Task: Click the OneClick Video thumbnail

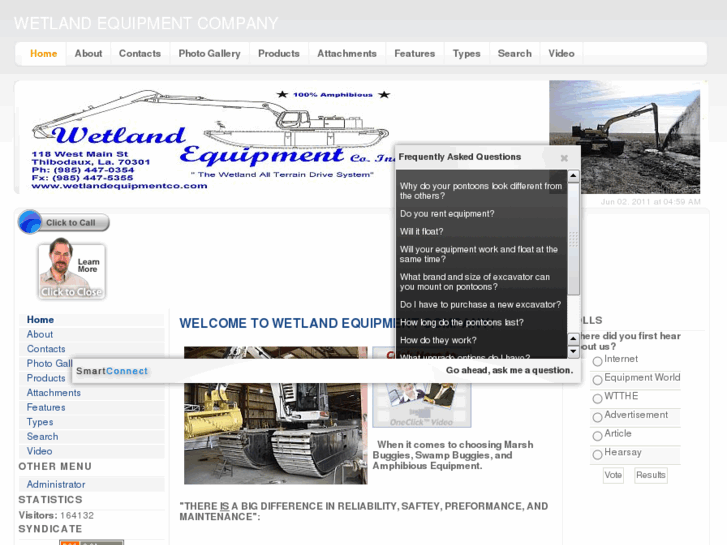Action: pyautogui.click(x=422, y=404)
